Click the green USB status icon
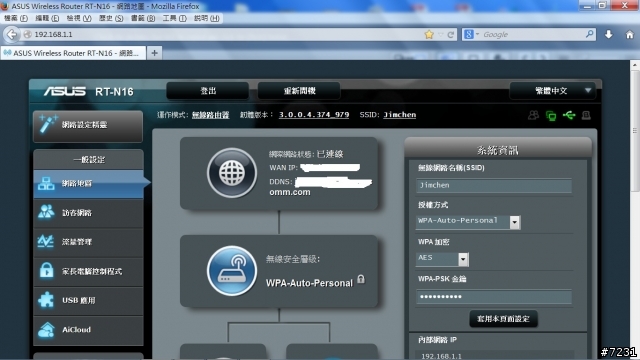 [569, 116]
